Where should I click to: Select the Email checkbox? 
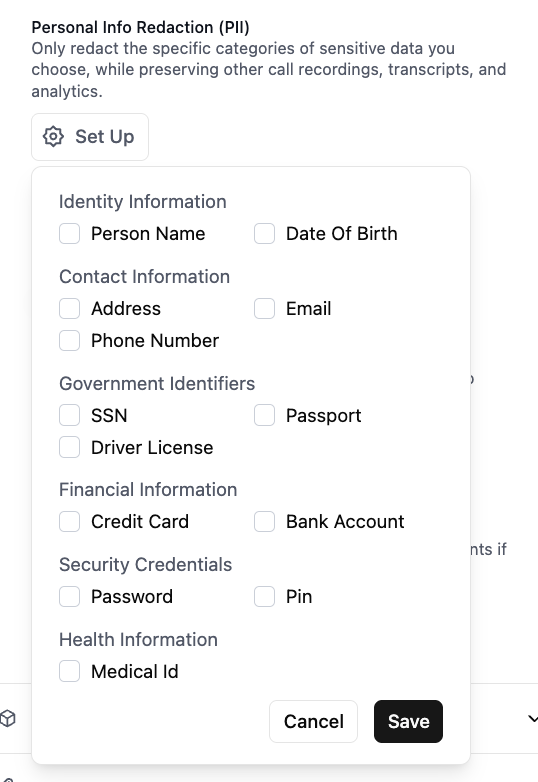(x=264, y=308)
